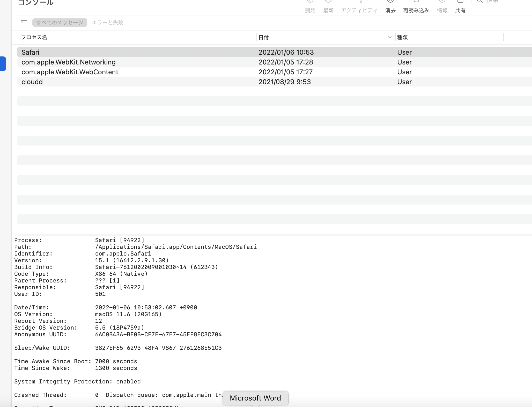This screenshot has height=407, width=532.
Task: Sort by プロセス名 column header
Action: 34,37
